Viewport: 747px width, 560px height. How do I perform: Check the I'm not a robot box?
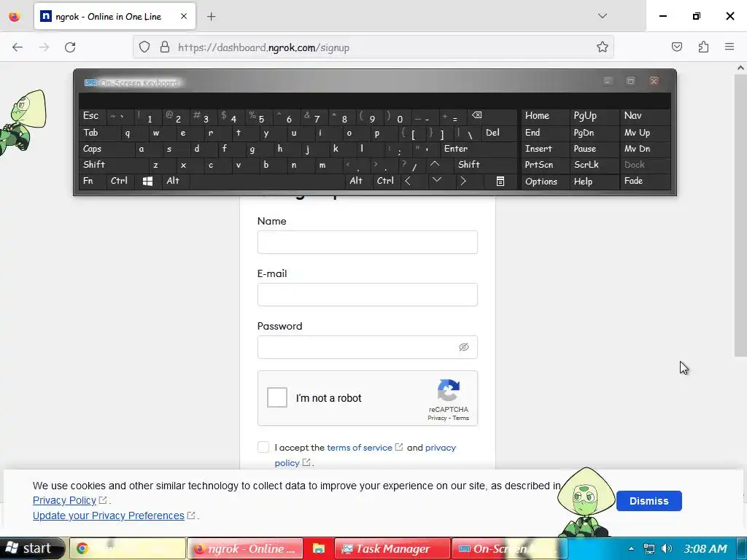(x=276, y=397)
